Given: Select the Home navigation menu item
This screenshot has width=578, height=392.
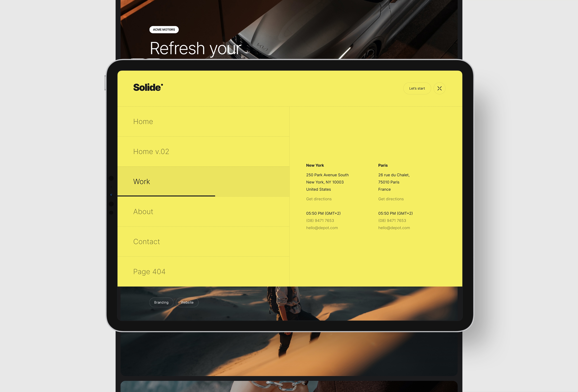Looking at the screenshot, I should coord(143,121).
